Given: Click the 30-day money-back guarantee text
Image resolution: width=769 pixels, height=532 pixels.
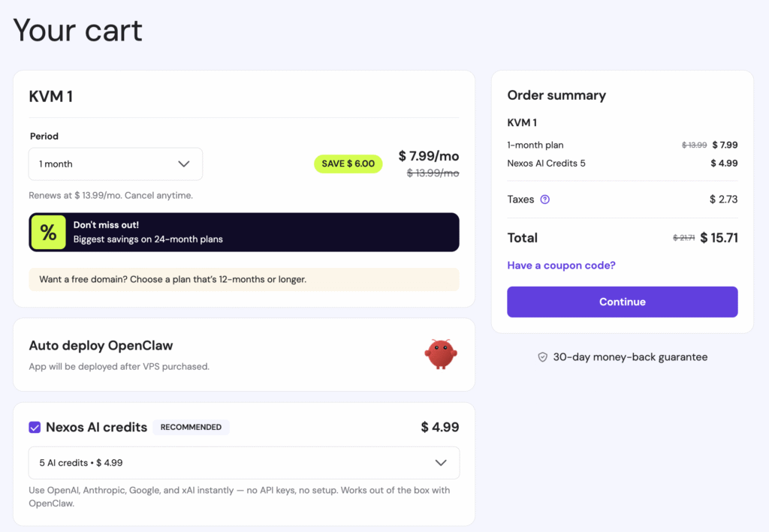Looking at the screenshot, I should (630, 357).
